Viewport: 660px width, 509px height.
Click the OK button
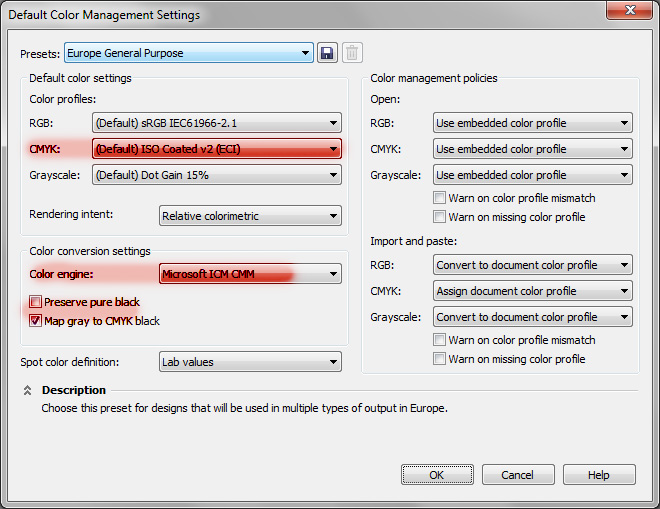click(437, 475)
